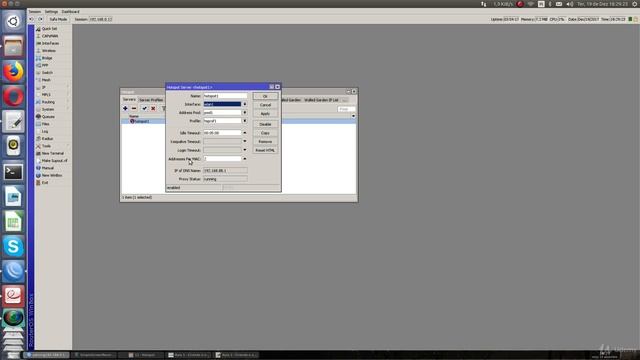Expand the Tools submenu in sidebar

click(x=46, y=146)
